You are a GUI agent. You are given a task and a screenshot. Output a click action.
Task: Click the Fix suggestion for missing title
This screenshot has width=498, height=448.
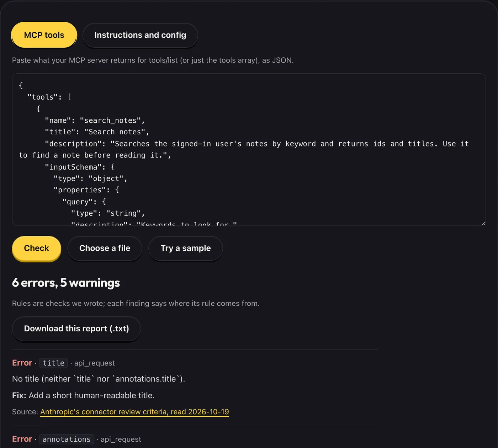83,395
